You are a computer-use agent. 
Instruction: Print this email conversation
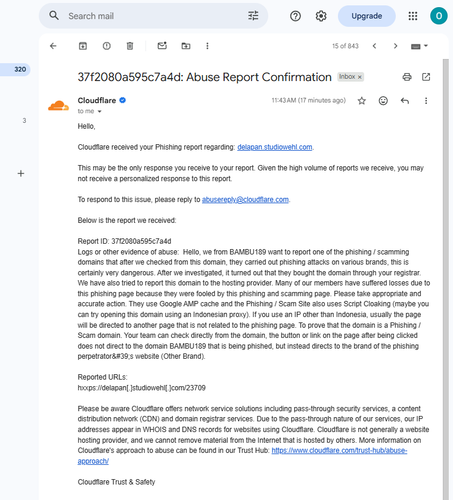(407, 77)
